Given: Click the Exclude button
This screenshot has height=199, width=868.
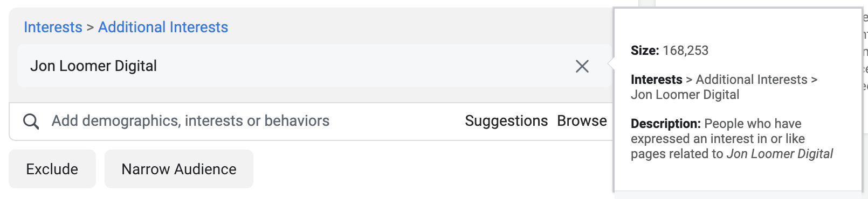Looking at the screenshot, I should pyautogui.click(x=52, y=169).
